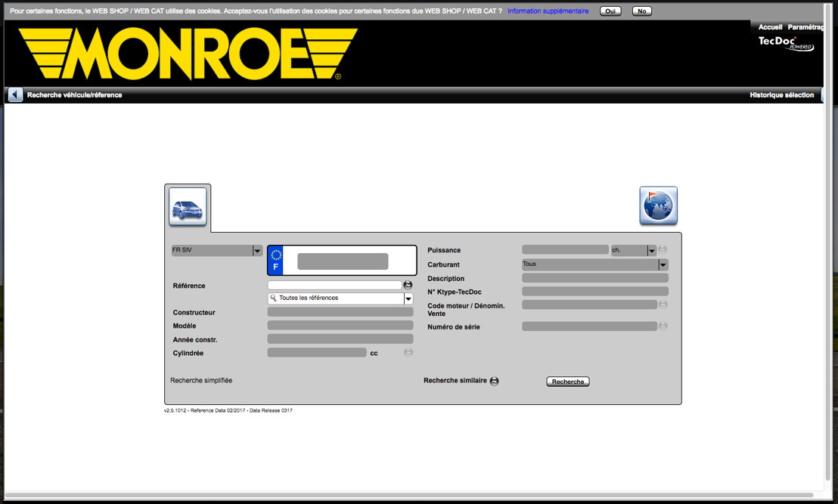Click the Recherche similaire toggle icon
This screenshot has width=838, height=504.
click(495, 381)
